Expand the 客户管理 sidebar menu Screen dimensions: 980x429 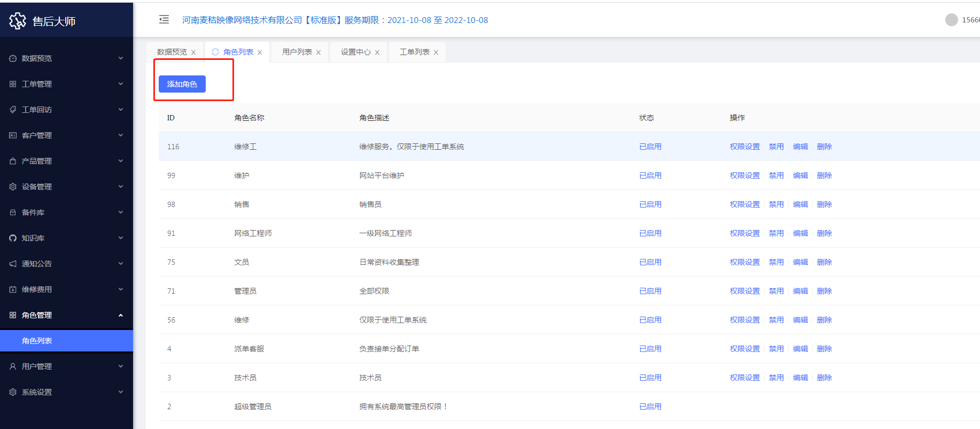pyautogui.click(x=66, y=135)
